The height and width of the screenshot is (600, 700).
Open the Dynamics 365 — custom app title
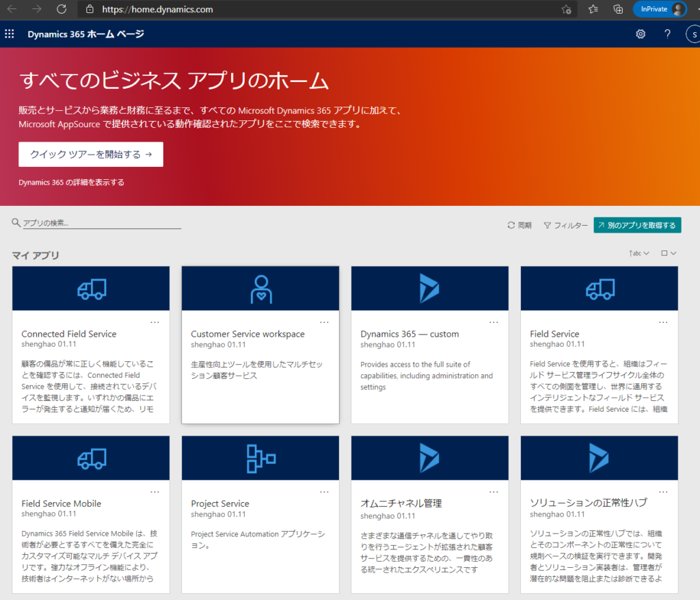point(409,334)
